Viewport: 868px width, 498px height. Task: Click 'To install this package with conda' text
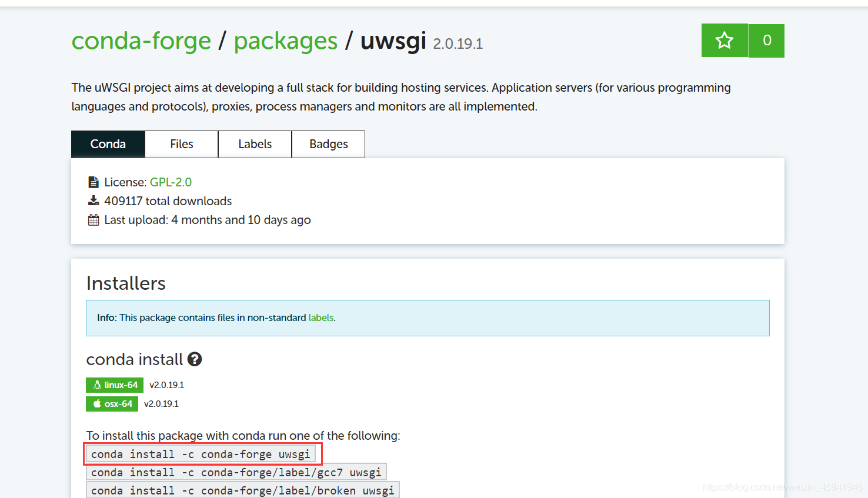[243, 436]
